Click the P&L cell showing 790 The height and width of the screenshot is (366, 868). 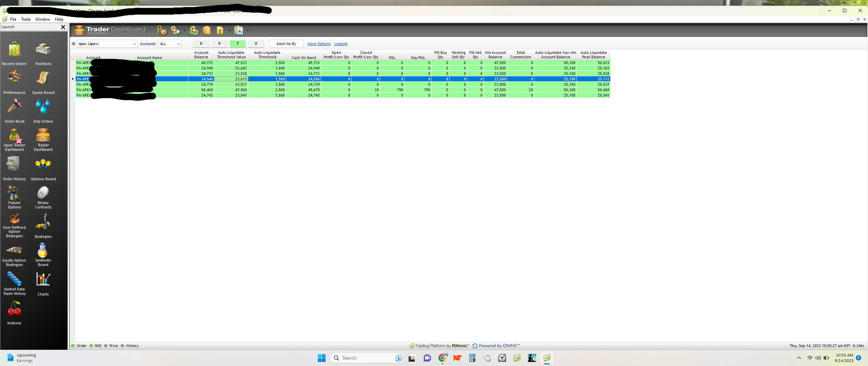point(392,90)
